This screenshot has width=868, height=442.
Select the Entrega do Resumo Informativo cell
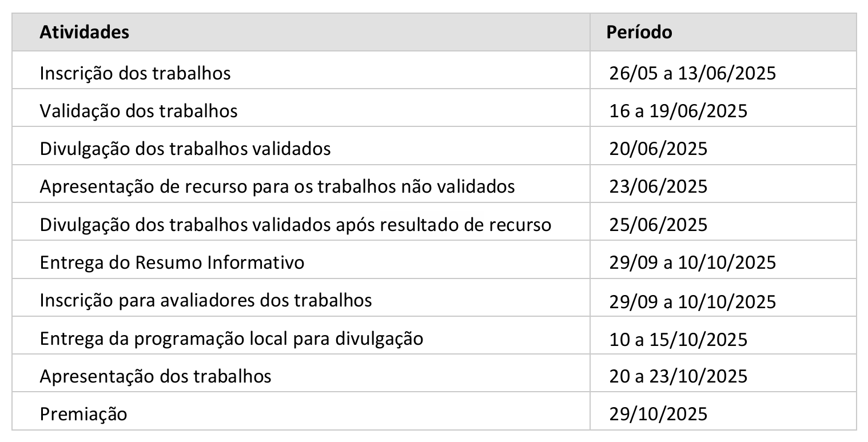pyautogui.click(x=301, y=260)
